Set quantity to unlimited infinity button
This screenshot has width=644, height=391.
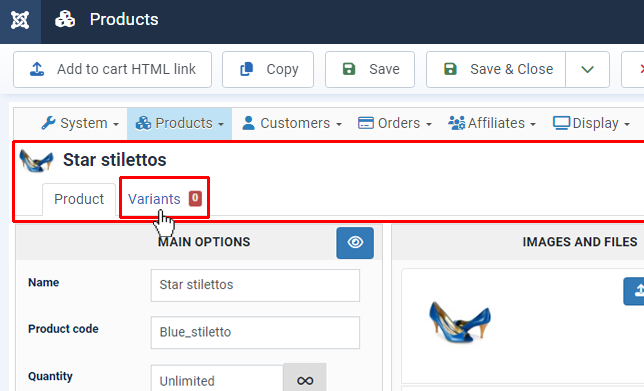305,380
